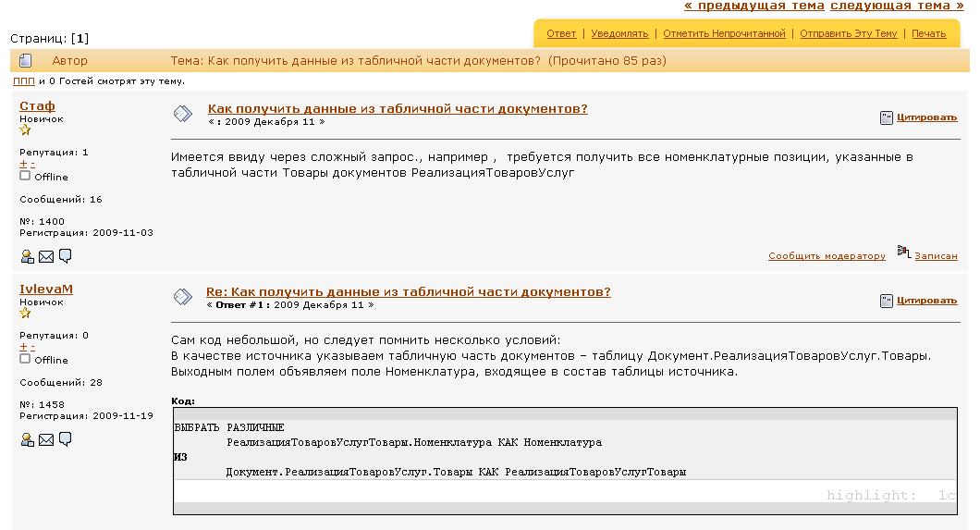Image resolution: width=980 pixels, height=530 pixels.
Task: Click 'Сообщений: 28' text under IvlevaM
Action: tap(61, 383)
